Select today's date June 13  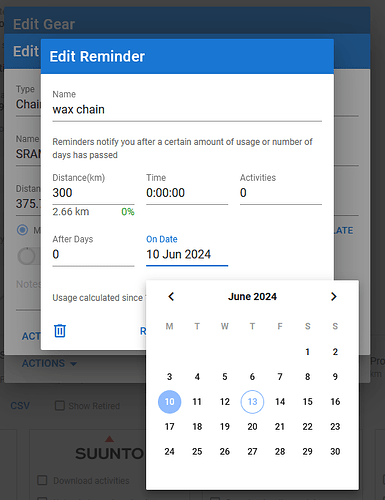pos(252,402)
